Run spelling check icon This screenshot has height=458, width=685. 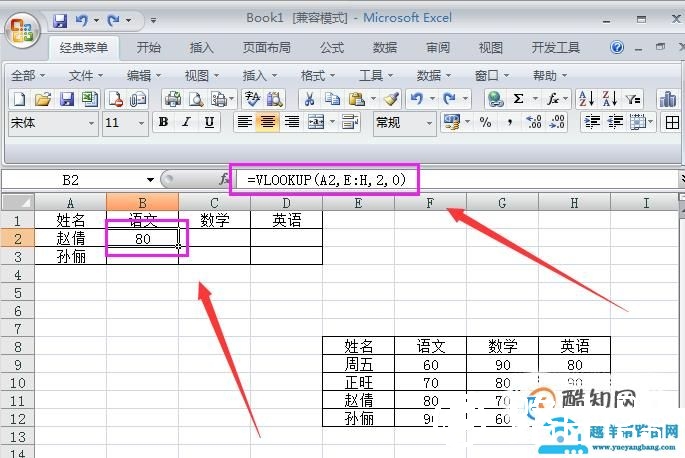(x=252, y=99)
